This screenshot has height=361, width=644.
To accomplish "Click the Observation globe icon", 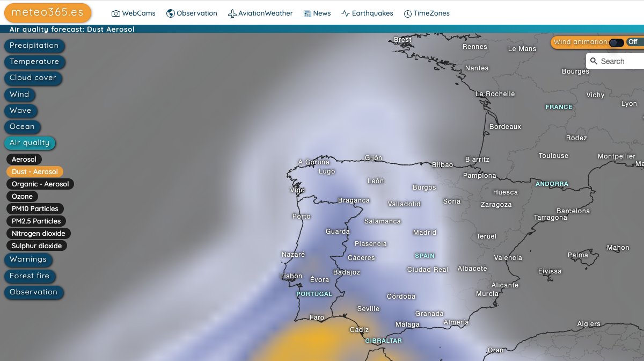I will pyautogui.click(x=171, y=13).
